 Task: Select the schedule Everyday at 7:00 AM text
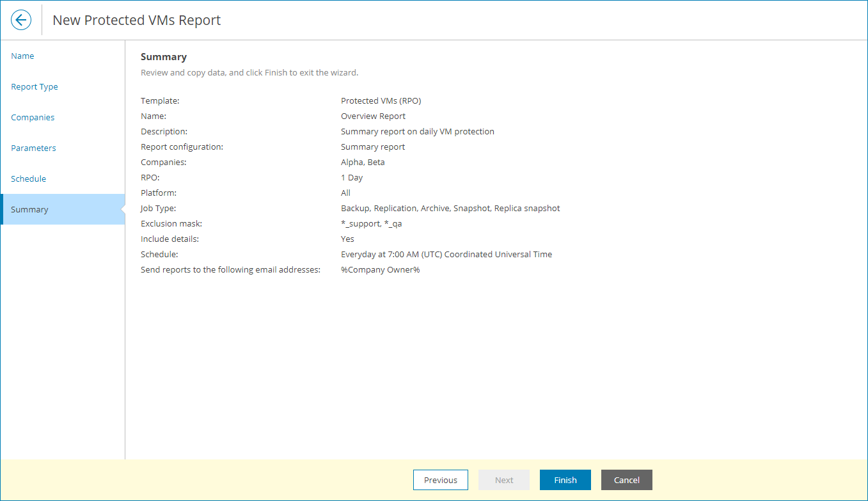[446, 254]
